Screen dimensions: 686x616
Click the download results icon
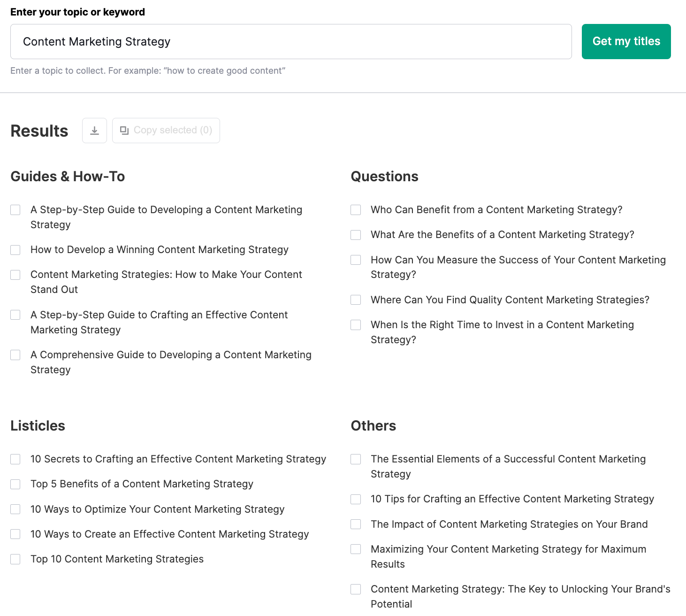click(x=94, y=131)
